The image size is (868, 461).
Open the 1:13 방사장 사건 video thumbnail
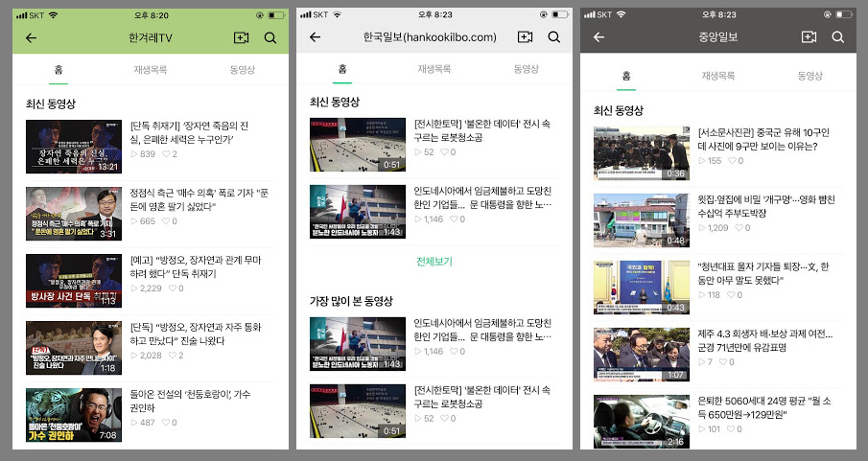click(x=74, y=281)
